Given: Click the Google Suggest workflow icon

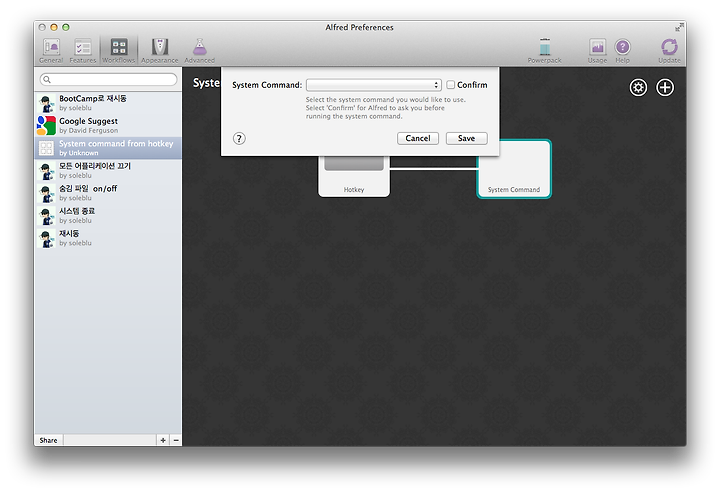Looking at the screenshot, I should pyautogui.click(x=46, y=125).
